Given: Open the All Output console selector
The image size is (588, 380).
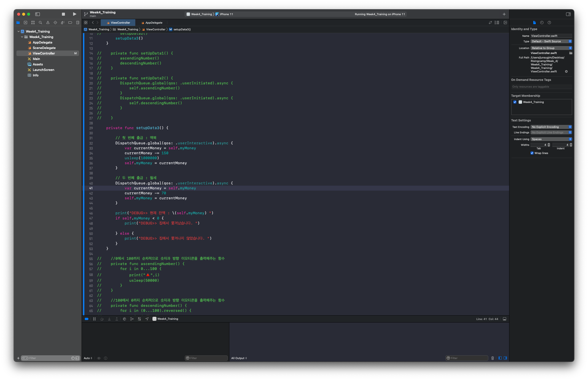Looking at the screenshot, I should [239, 358].
